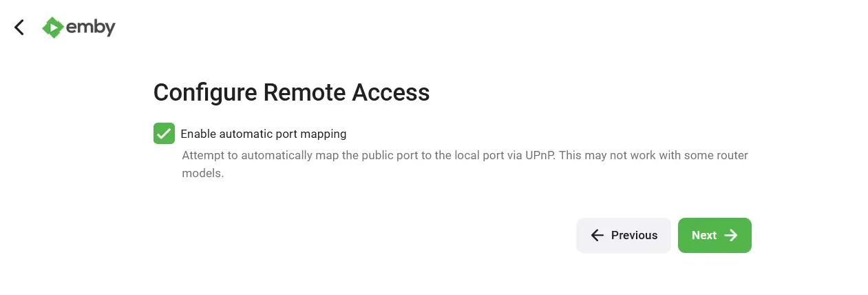
Task: Return to the Previous wizard step
Action: (x=624, y=236)
